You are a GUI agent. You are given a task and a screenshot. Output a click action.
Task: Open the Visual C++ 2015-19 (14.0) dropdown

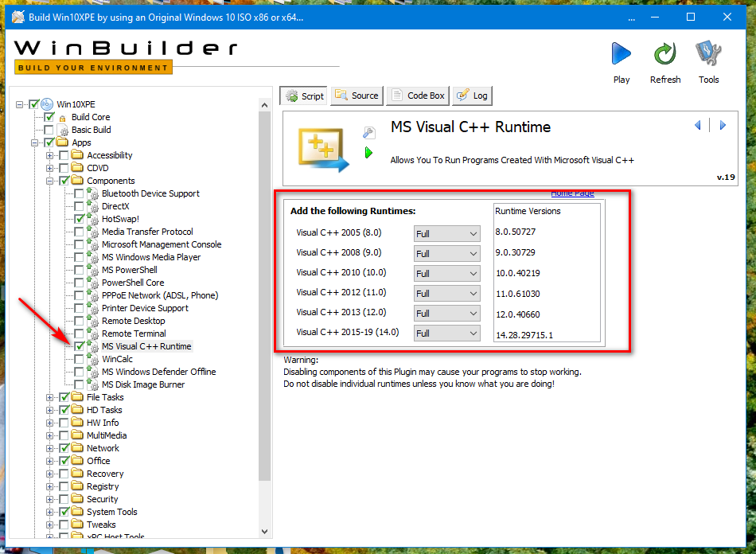[447, 334]
